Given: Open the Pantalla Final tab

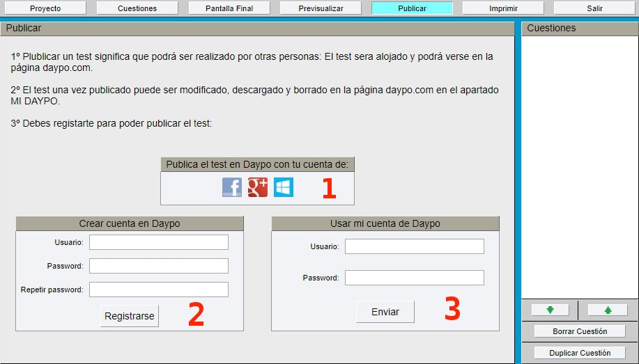Looking at the screenshot, I should coord(229,8).
